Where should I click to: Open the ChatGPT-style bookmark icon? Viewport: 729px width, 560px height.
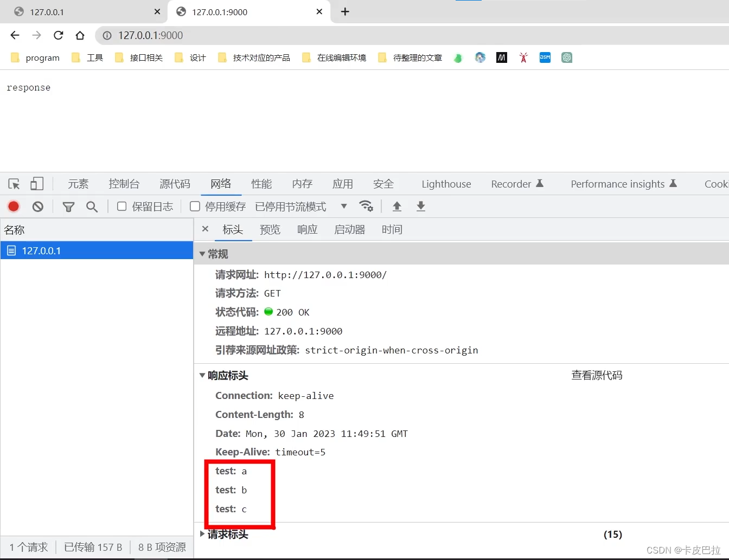pyautogui.click(x=567, y=57)
